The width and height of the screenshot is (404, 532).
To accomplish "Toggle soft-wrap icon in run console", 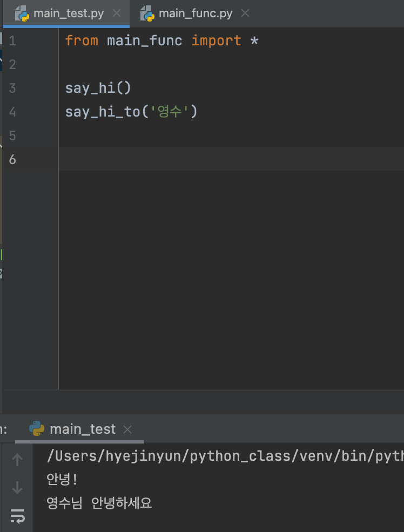I will click(17, 516).
